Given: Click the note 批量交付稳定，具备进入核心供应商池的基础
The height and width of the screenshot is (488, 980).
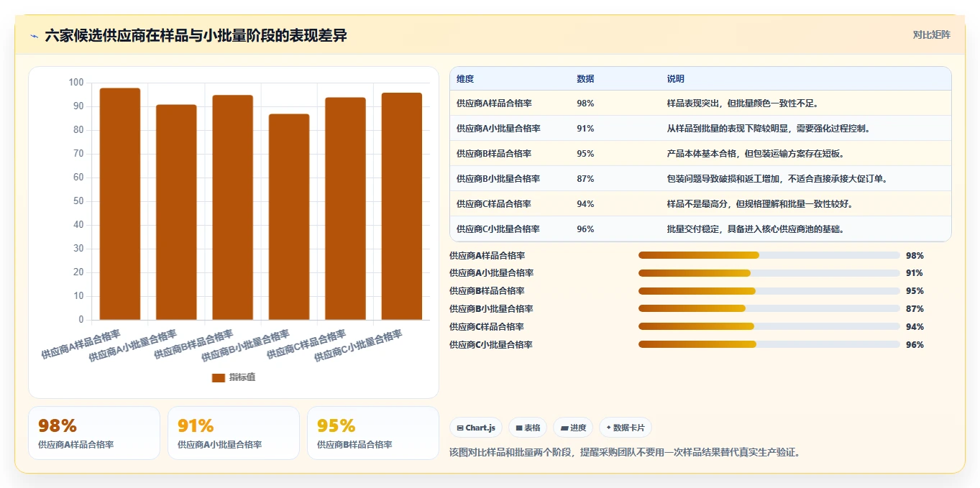Looking at the screenshot, I should (x=756, y=229).
